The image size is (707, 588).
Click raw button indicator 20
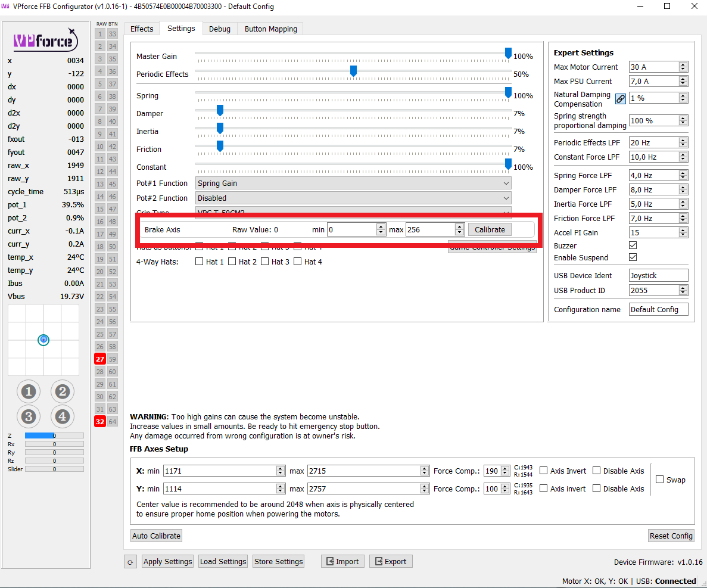[100, 272]
